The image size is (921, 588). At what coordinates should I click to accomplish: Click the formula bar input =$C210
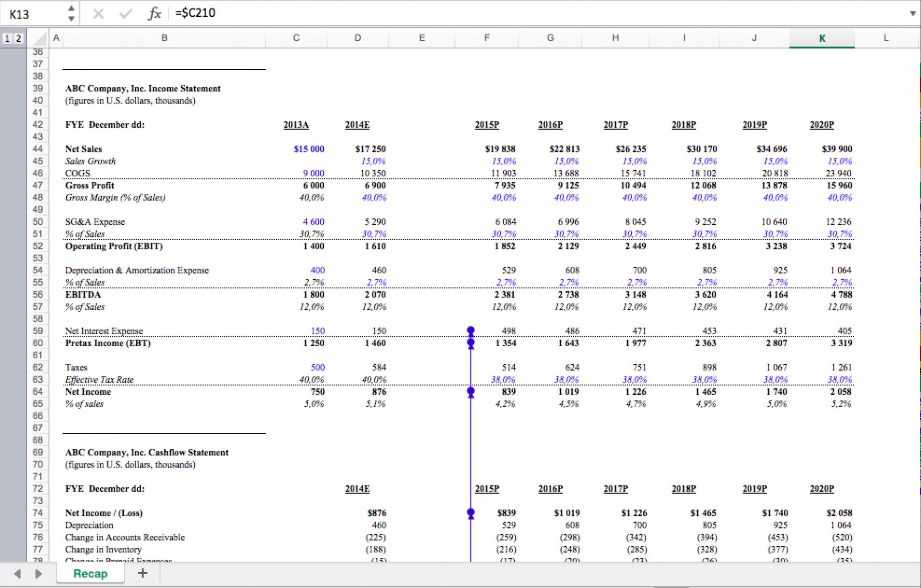tap(537, 13)
